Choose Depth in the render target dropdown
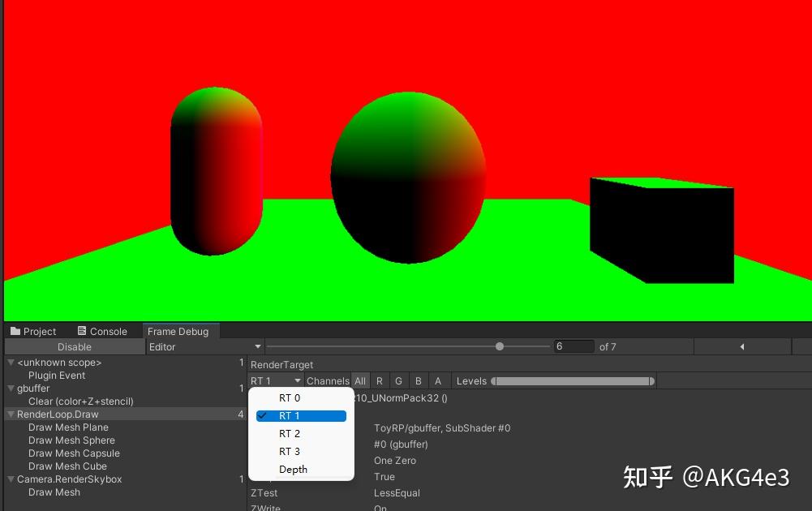Screen dimensions: 812x511 coord(293,469)
